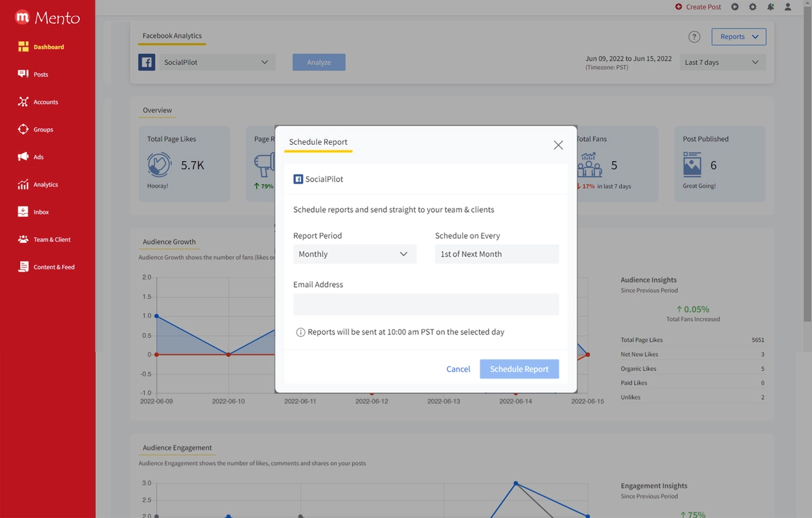Click the Great Going! text

click(699, 186)
